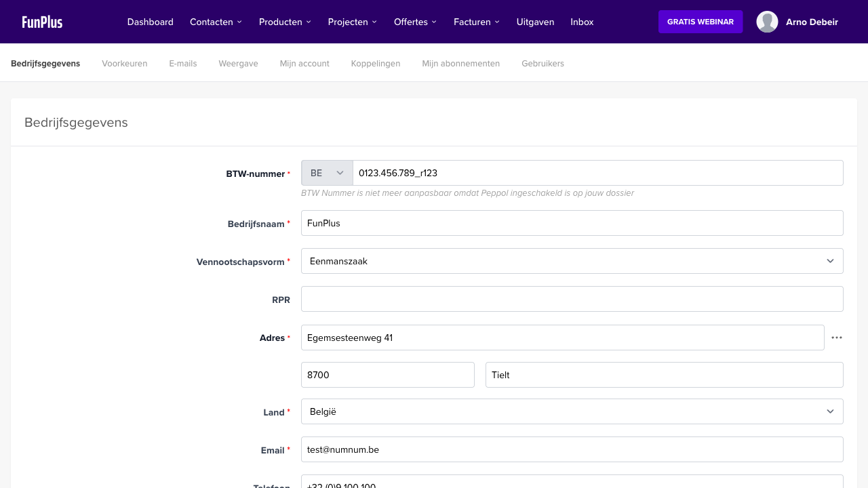Switch to the Voorkeuren tab

click(x=124, y=63)
